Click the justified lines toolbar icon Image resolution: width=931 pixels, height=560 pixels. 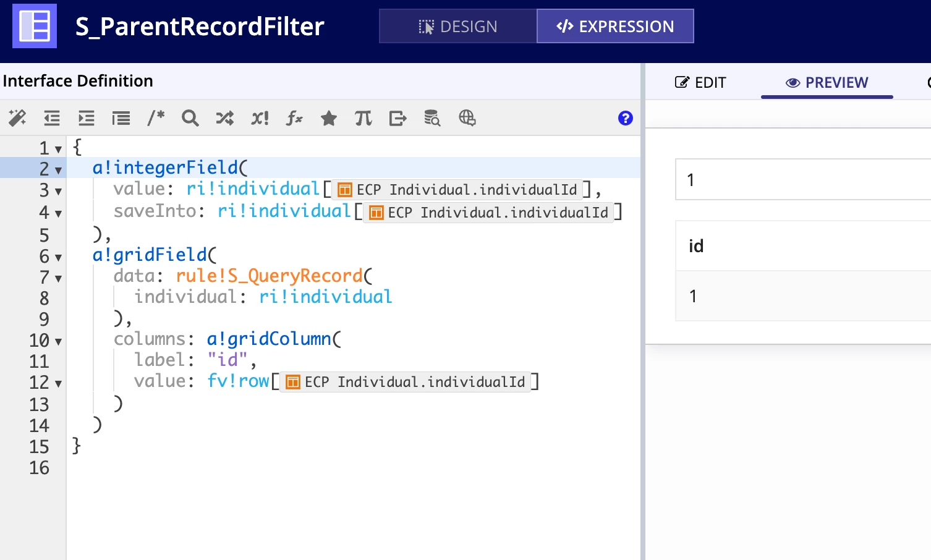click(121, 117)
